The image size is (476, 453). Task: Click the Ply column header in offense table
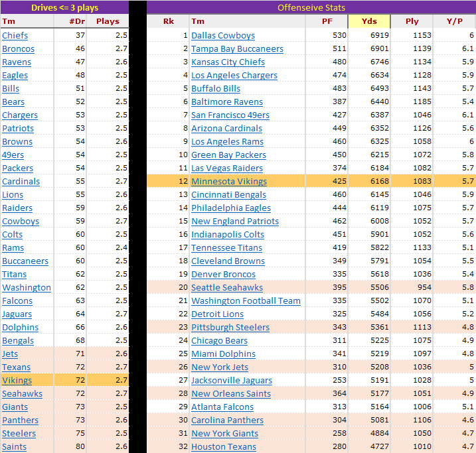point(412,21)
